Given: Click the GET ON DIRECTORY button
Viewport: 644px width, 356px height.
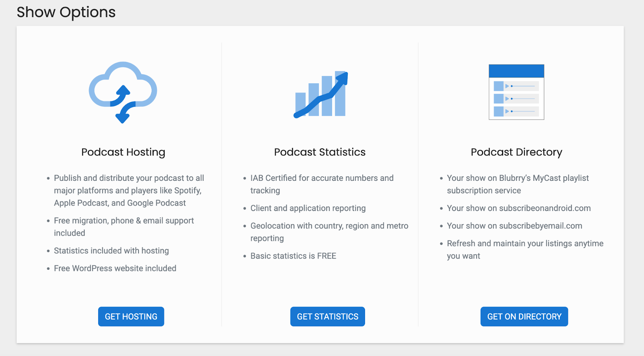Looking at the screenshot, I should [524, 317].
